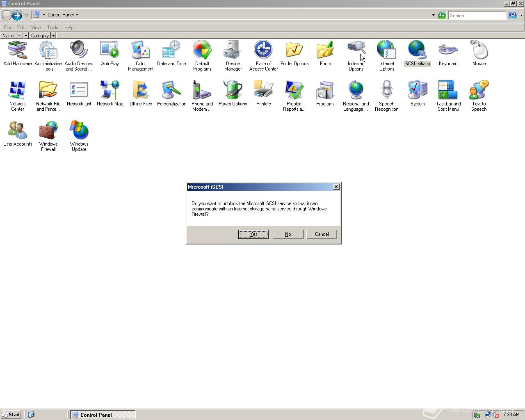Screen dimensions: 525x420
Task: Open the Tools menu
Action: 52,27
